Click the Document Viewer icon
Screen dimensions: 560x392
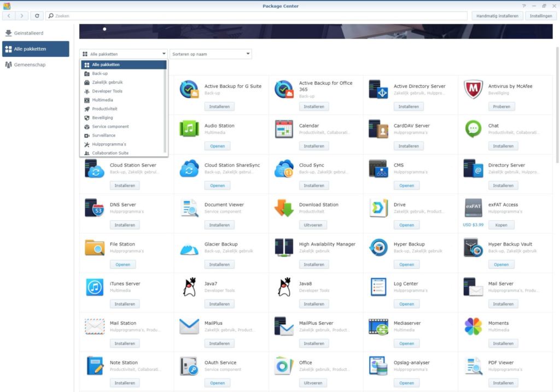189,208
